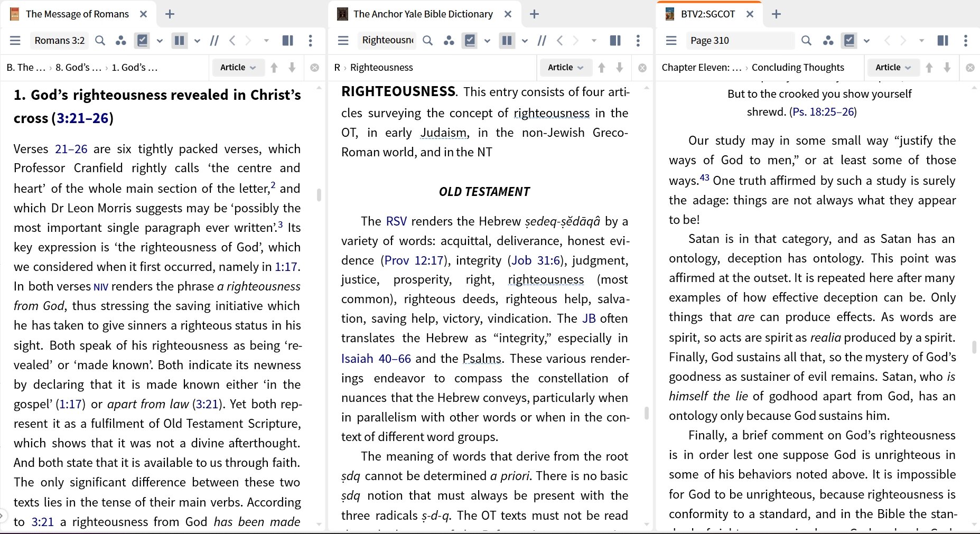Expand checkmark options dropdown in Message of Romans
Image resolution: width=980 pixels, height=534 pixels.
coord(160,41)
